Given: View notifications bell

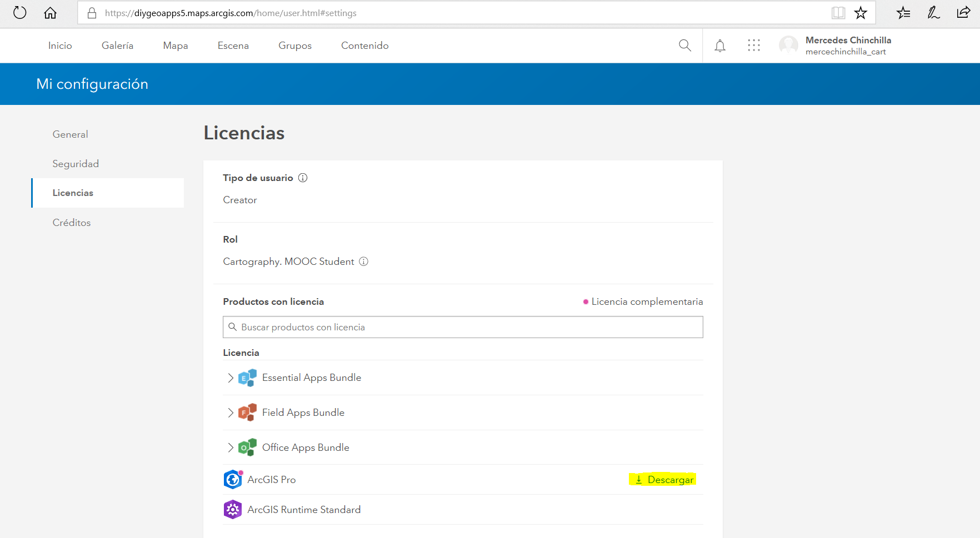Looking at the screenshot, I should pos(720,46).
